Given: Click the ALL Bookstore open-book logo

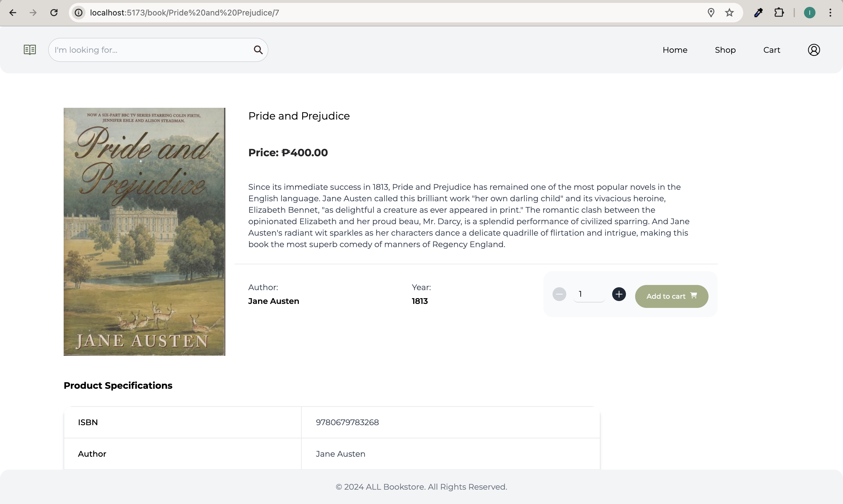Looking at the screenshot, I should pyautogui.click(x=30, y=50).
